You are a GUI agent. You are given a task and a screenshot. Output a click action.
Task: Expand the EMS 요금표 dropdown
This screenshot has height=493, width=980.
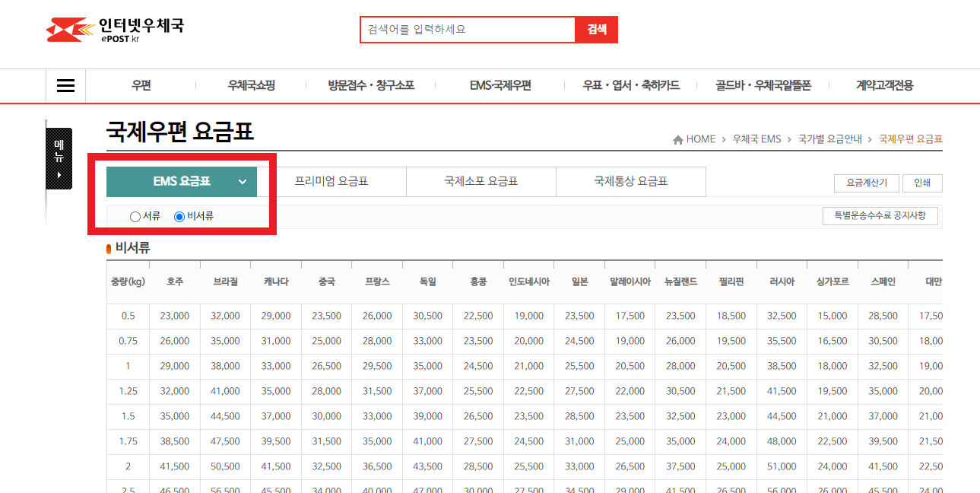click(x=182, y=182)
